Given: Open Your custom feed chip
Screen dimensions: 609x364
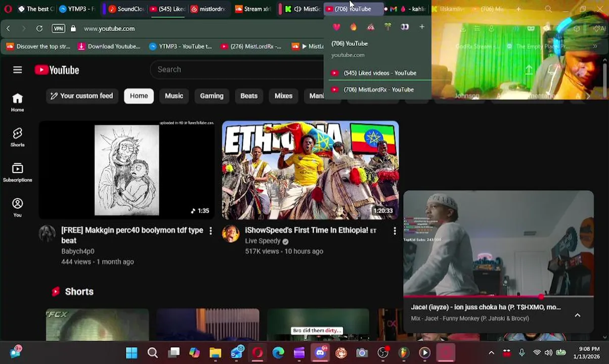Looking at the screenshot, I should (x=82, y=96).
